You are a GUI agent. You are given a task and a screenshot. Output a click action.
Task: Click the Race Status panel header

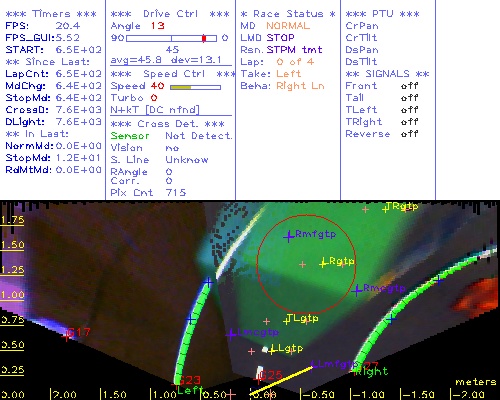click(x=288, y=14)
